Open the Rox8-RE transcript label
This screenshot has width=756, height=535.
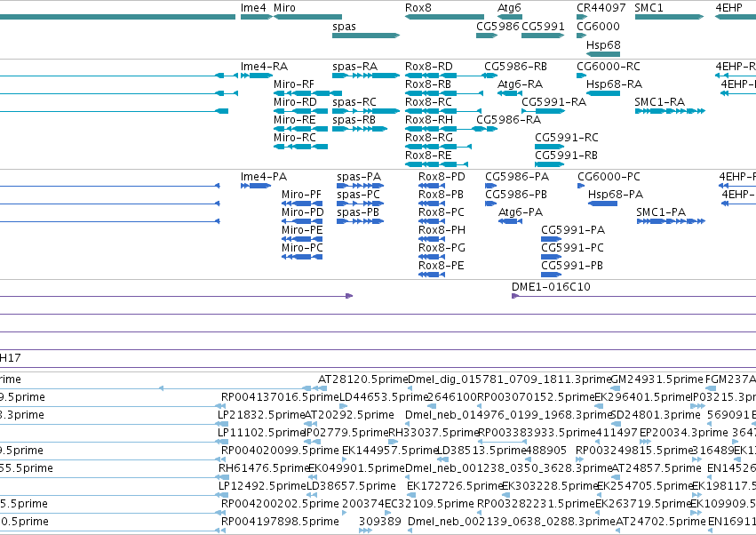[428, 156]
